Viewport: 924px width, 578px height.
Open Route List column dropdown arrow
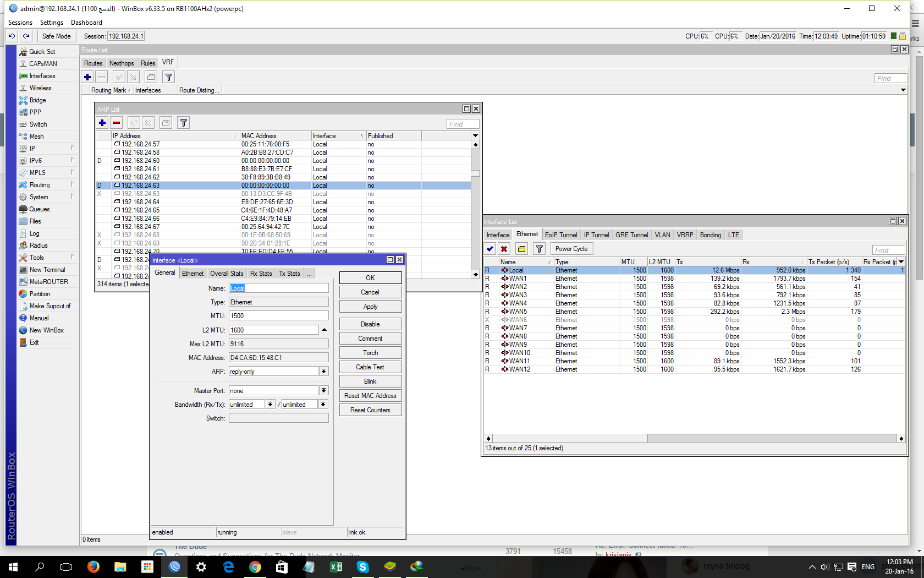click(903, 90)
